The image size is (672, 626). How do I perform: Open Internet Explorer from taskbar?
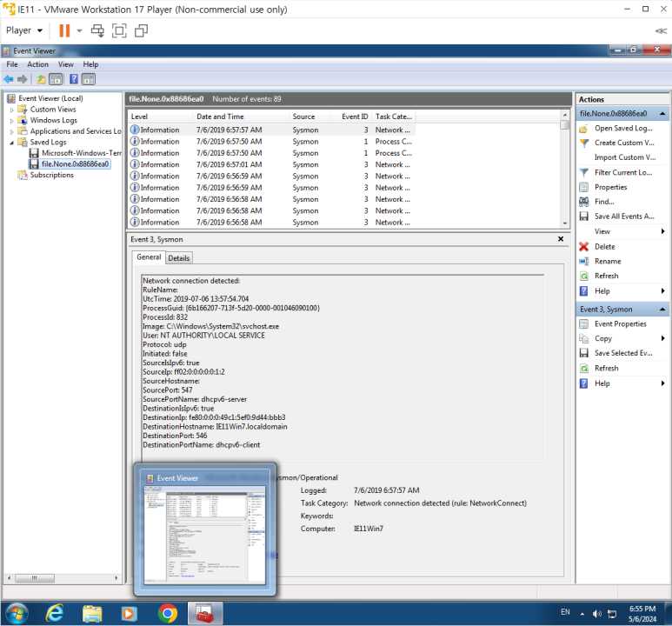tap(55, 614)
